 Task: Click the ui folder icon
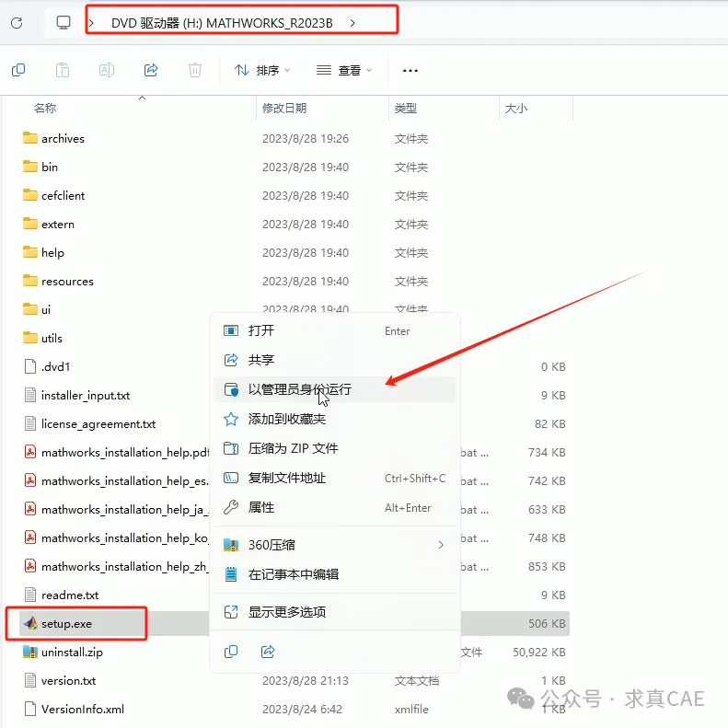coord(30,309)
